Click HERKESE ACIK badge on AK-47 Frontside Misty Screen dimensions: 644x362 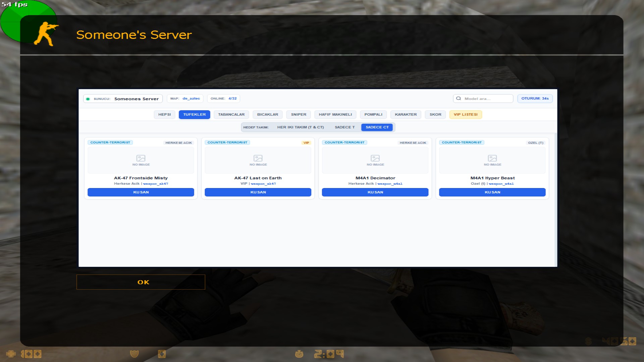point(178,143)
